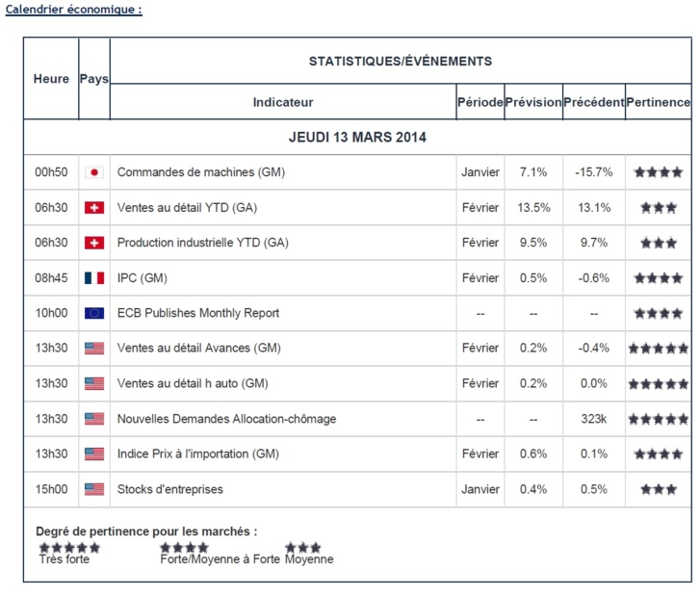Click the star rating for Commandes de machines
The width and height of the screenshot is (700, 597).
pos(659,172)
